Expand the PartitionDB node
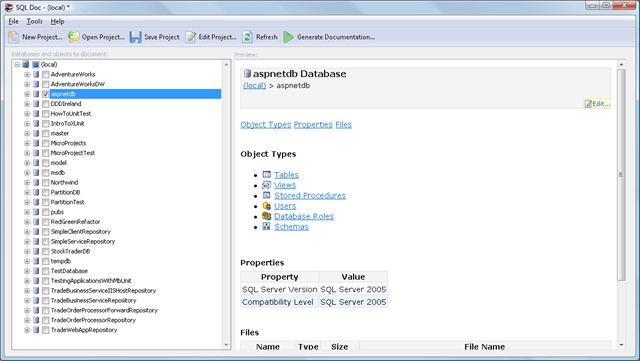This screenshot has height=361, width=640. point(27,192)
